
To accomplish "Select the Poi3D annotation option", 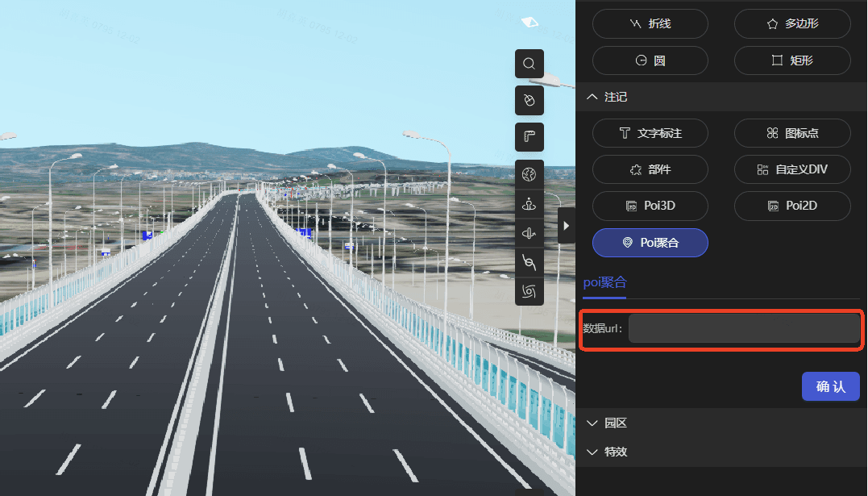I will [650, 206].
